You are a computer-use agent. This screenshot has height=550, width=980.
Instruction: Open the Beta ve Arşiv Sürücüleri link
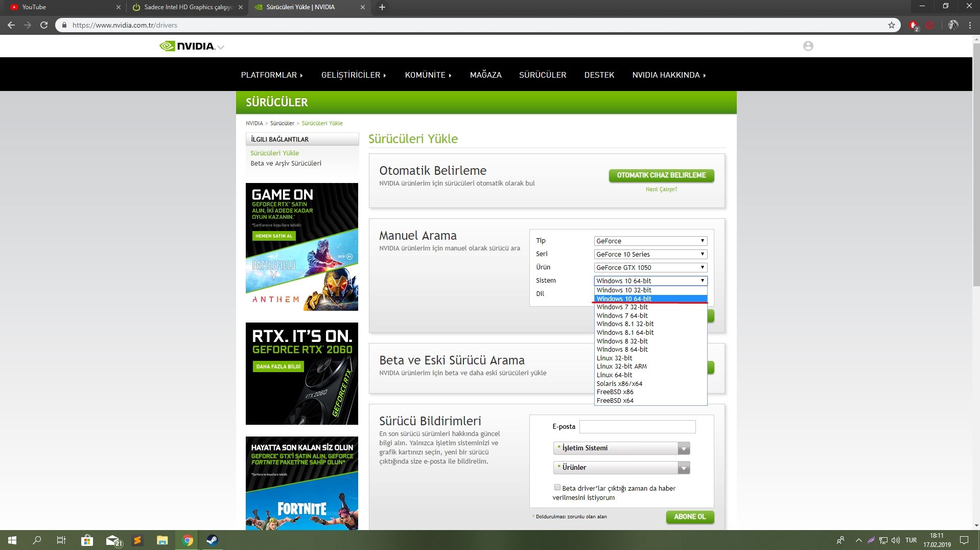pyautogui.click(x=286, y=164)
